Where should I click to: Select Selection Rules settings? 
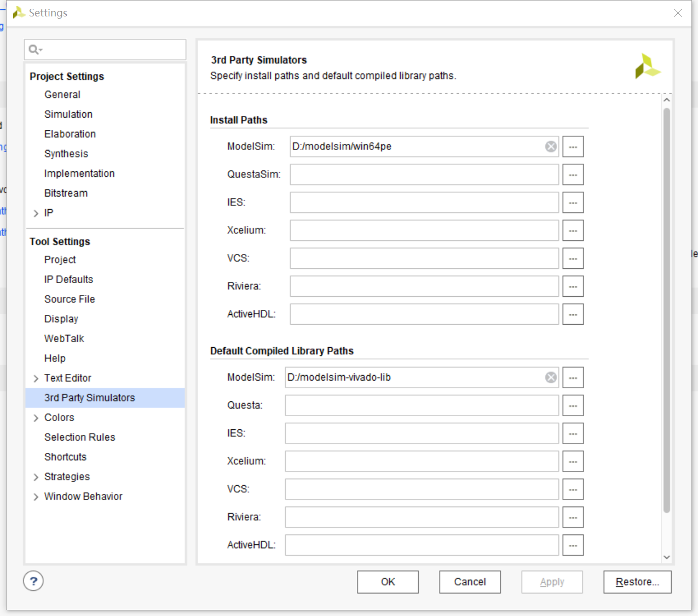pos(80,437)
